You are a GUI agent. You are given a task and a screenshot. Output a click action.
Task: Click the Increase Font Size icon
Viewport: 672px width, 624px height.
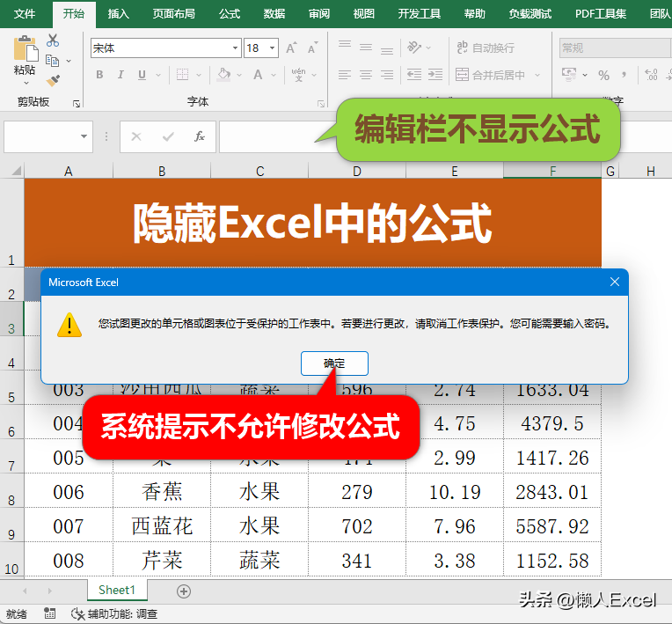291,48
